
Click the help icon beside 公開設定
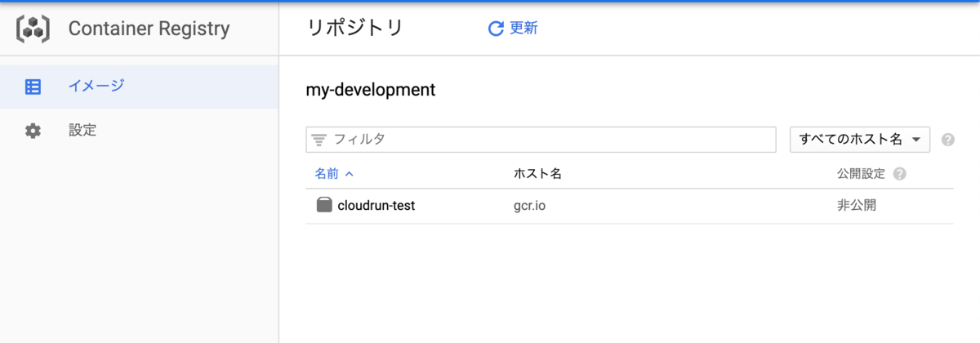pos(900,174)
